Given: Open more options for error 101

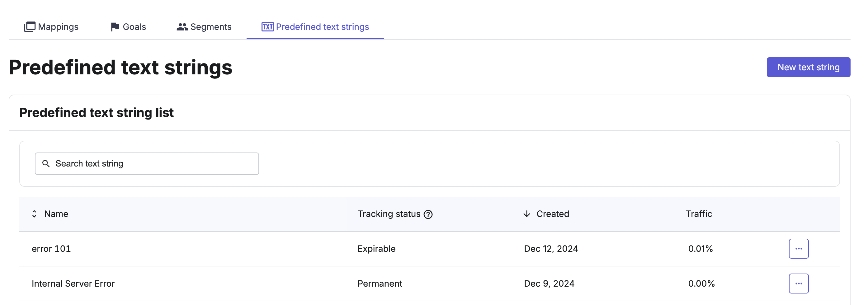Looking at the screenshot, I should [x=798, y=248].
